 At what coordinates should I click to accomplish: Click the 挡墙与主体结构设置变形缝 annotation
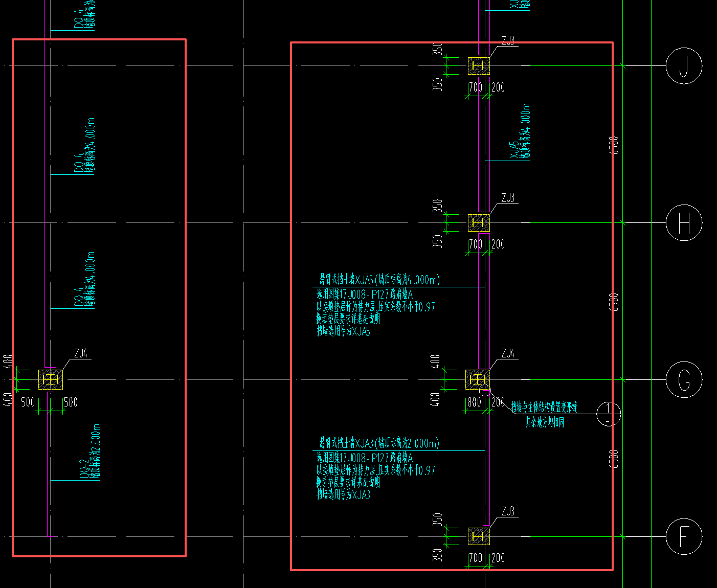[544, 408]
